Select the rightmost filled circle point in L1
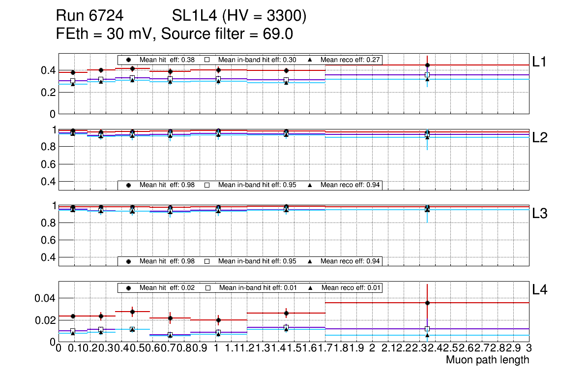 [427, 65]
